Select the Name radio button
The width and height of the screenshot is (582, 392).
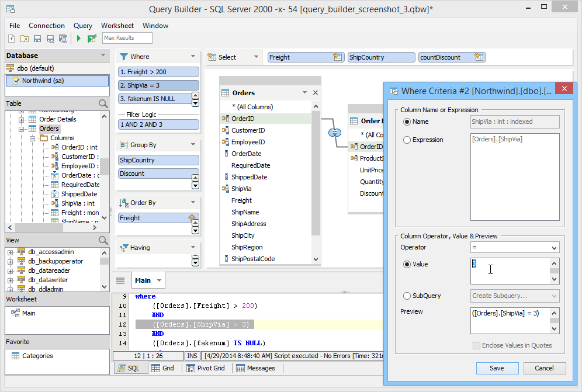tap(407, 122)
